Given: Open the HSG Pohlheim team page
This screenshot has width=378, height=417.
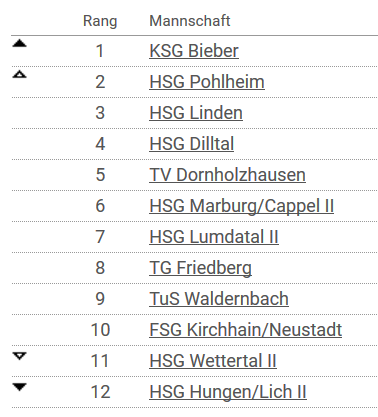Looking at the screenshot, I should click(x=207, y=82).
